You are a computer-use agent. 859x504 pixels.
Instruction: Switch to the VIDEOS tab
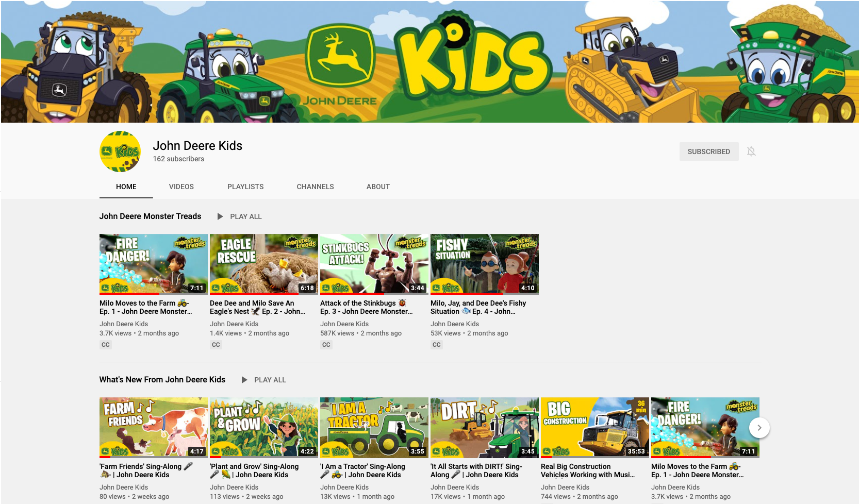pyautogui.click(x=181, y=187)
